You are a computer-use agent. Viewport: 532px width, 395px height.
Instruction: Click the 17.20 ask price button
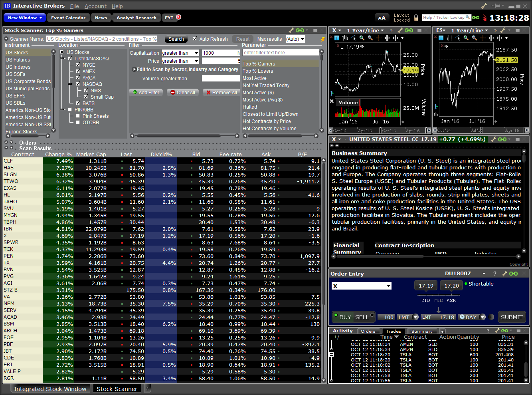[x=451, y=286]
